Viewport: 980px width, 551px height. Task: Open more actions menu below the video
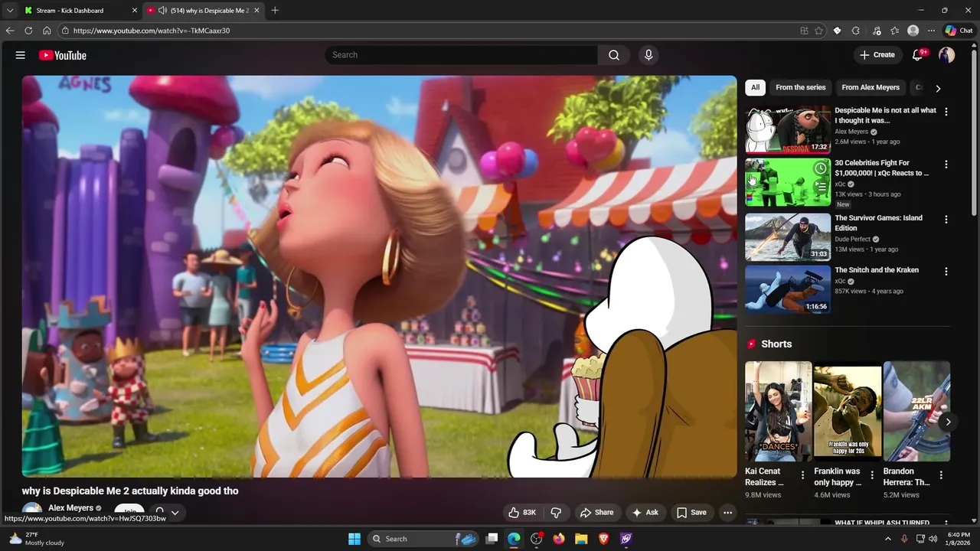728,513
